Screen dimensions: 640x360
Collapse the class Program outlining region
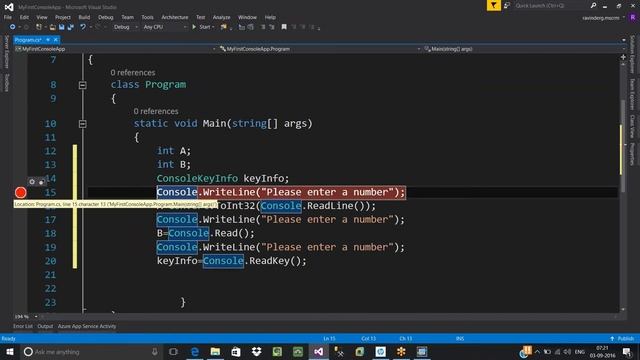point(82,85)
